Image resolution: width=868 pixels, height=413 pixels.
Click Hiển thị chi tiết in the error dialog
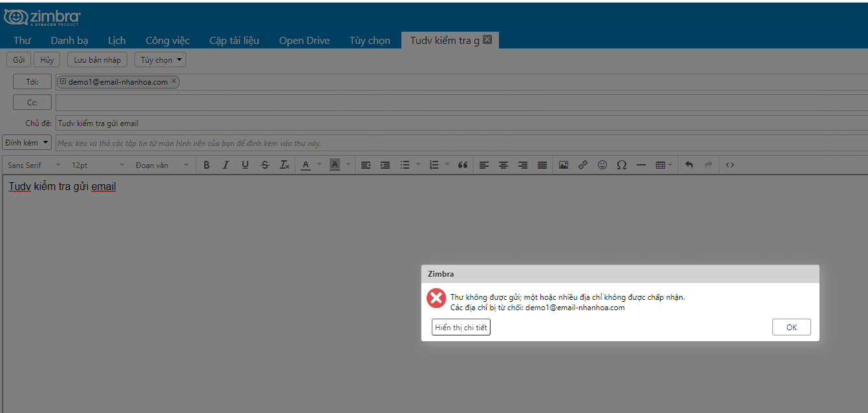pyautogui.click(x=460, y=326)
